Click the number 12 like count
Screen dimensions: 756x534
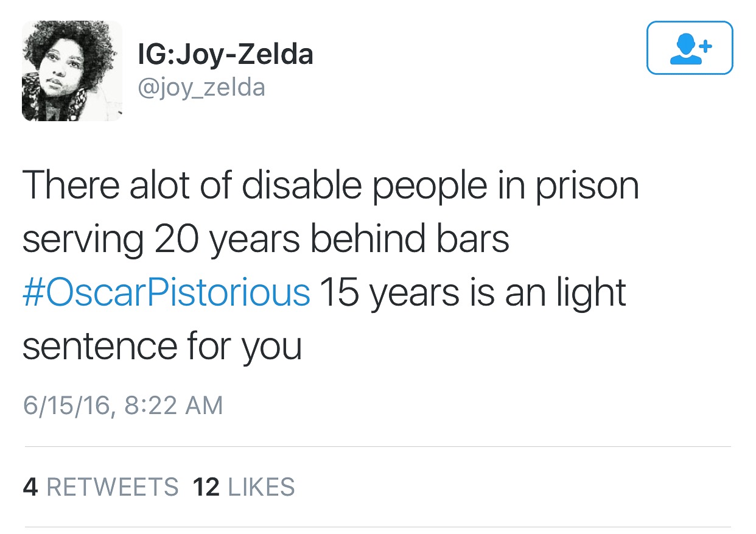[x=206, y=487]
